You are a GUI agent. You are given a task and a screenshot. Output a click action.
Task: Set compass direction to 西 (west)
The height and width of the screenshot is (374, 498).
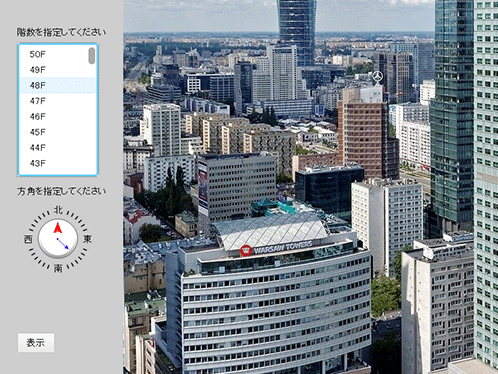(x=28, y=239)
